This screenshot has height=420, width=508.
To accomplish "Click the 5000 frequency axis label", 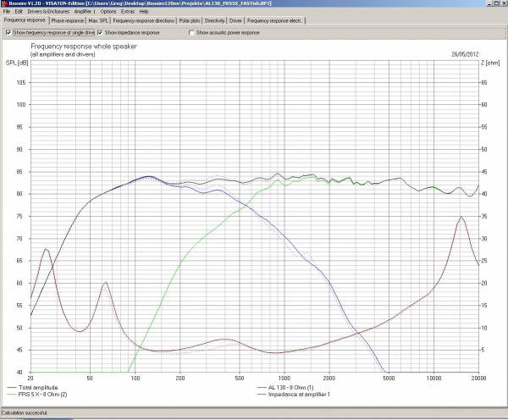I will [x=389, y=379].
